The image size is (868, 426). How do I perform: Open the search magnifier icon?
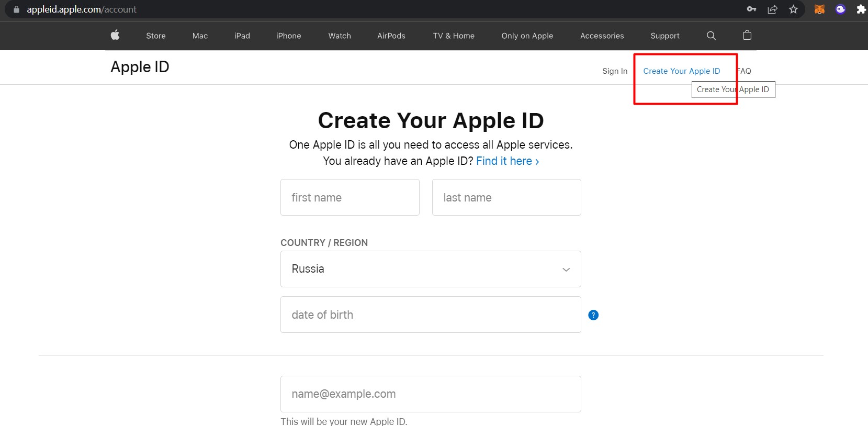[x=711, y=36]
